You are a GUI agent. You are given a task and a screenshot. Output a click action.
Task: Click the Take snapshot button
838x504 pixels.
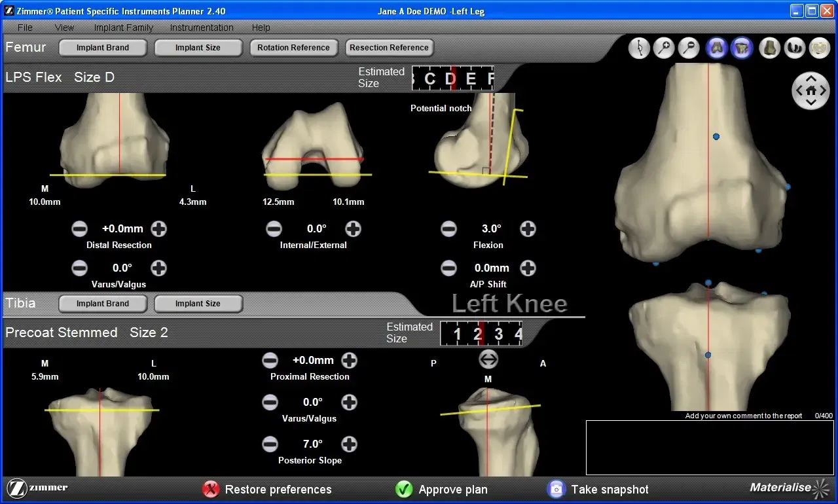[x=599, y=489]
